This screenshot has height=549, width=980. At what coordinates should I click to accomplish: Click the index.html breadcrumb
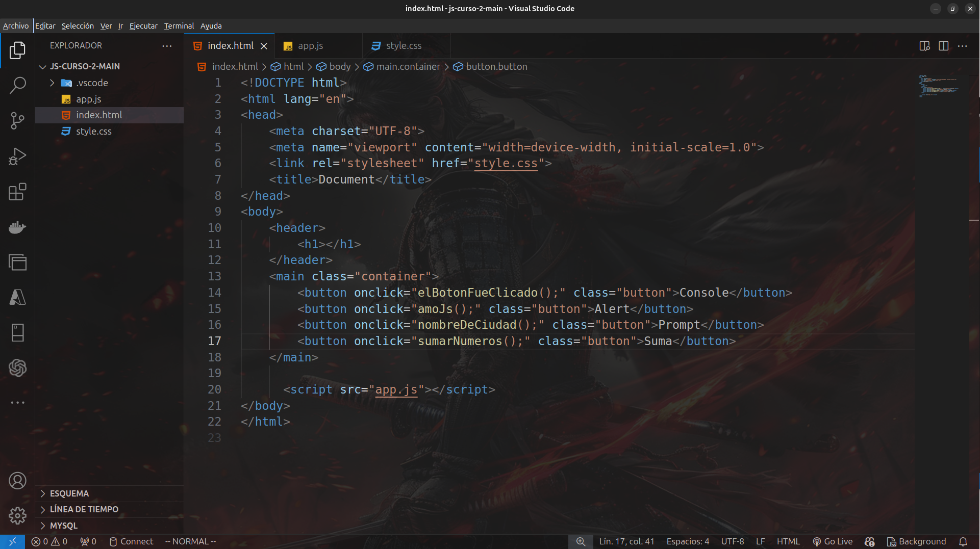coord(229,67)
